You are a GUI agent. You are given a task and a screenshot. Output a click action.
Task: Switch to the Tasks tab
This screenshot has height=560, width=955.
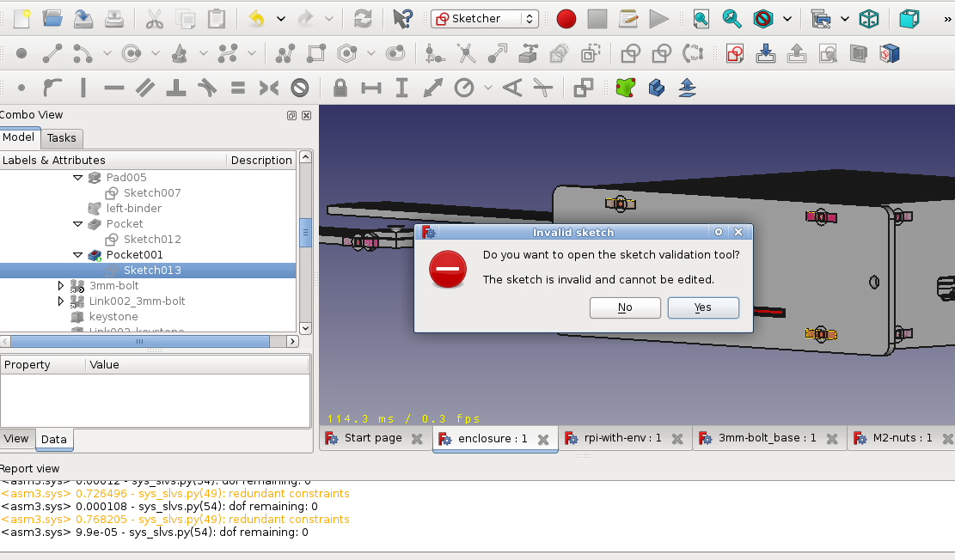click(61, 137)
